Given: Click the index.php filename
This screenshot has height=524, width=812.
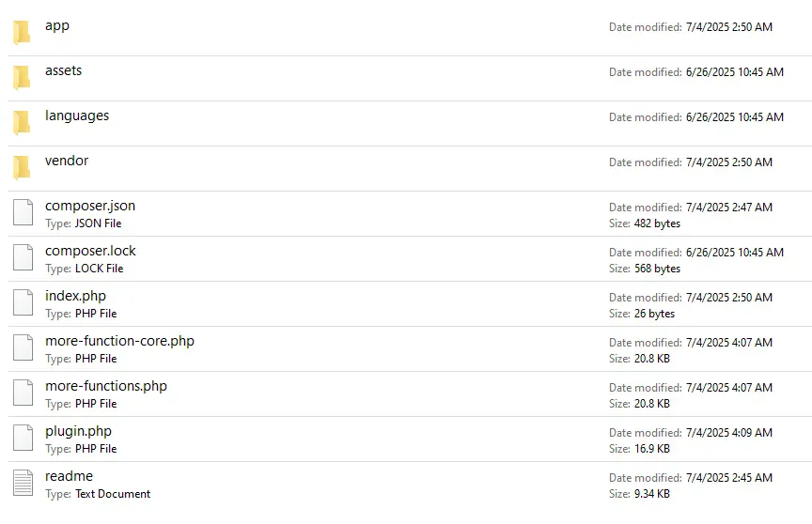Looking at the screenshot, I should pyautogui.click(x=75, y=296).
